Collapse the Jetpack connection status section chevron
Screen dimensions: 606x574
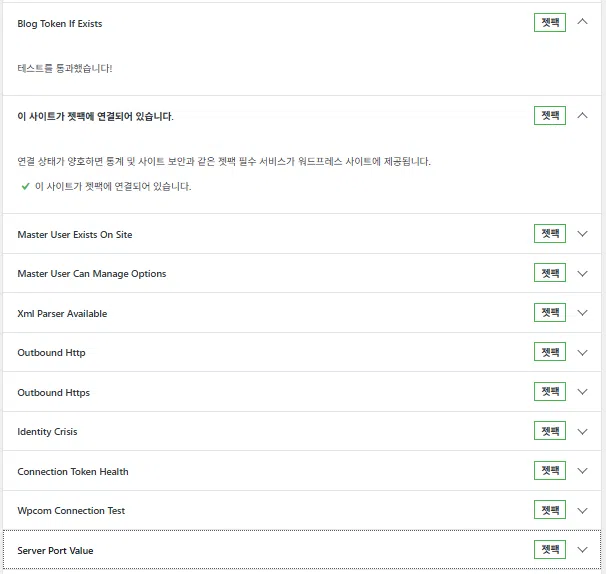[x=582, y=116]
